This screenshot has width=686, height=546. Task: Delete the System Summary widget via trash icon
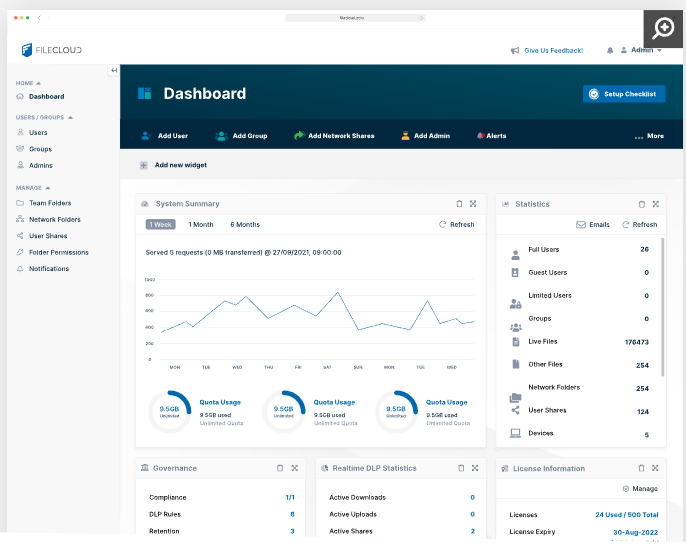coord(459,204)
